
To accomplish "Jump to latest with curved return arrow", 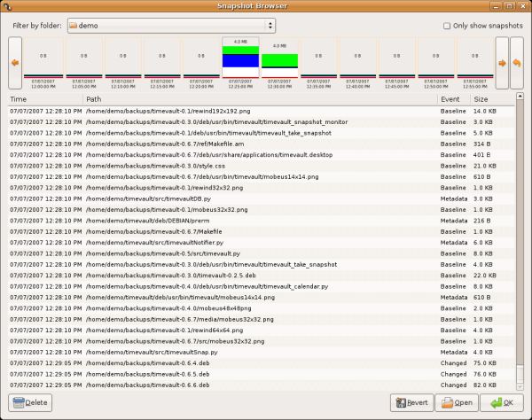I will click(516, 63).
